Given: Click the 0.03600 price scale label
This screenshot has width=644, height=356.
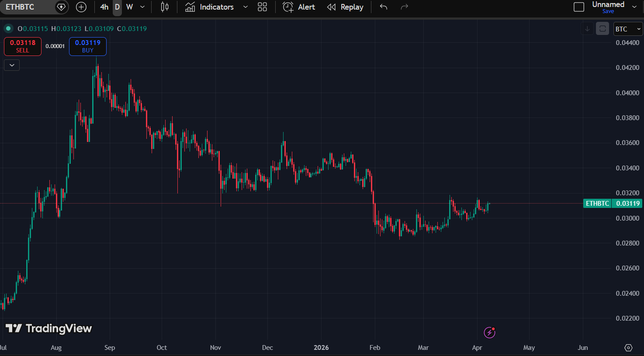Looking at the screenshot, I should [x=627, y=143].
